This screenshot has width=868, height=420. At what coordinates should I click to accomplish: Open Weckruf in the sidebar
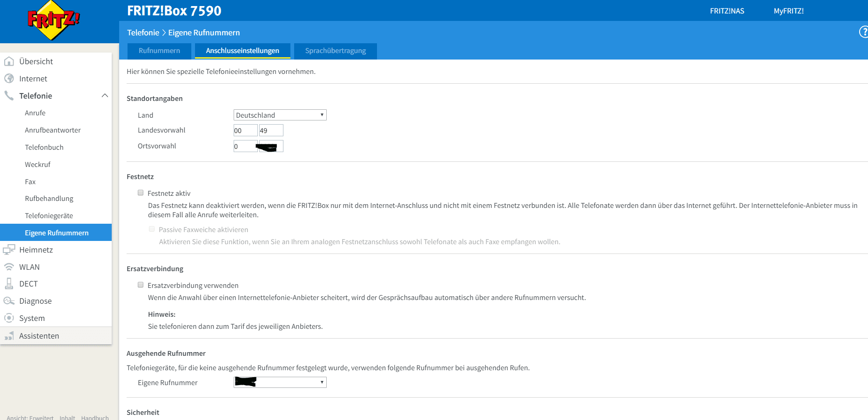pyautogui.click(x=38, y=165)
